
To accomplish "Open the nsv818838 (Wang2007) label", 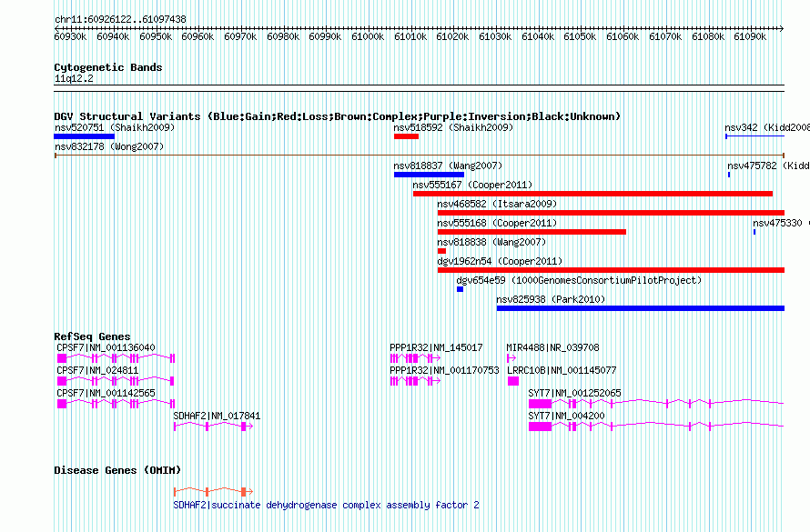I will (x=491, y=242).
